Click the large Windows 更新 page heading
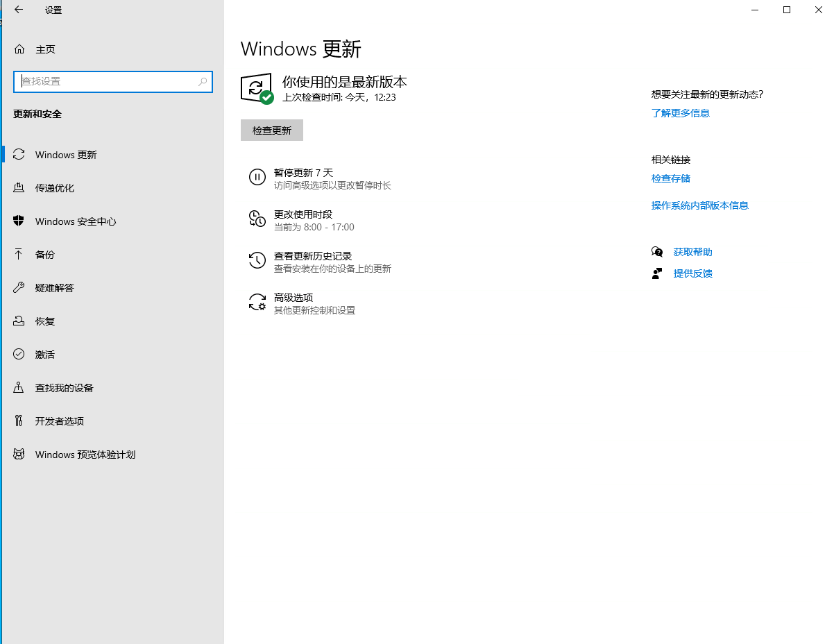 tap(301, 49)
